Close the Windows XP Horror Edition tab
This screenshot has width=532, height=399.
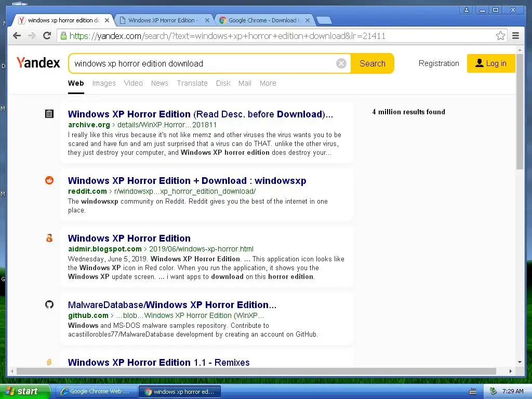[207, 20]
